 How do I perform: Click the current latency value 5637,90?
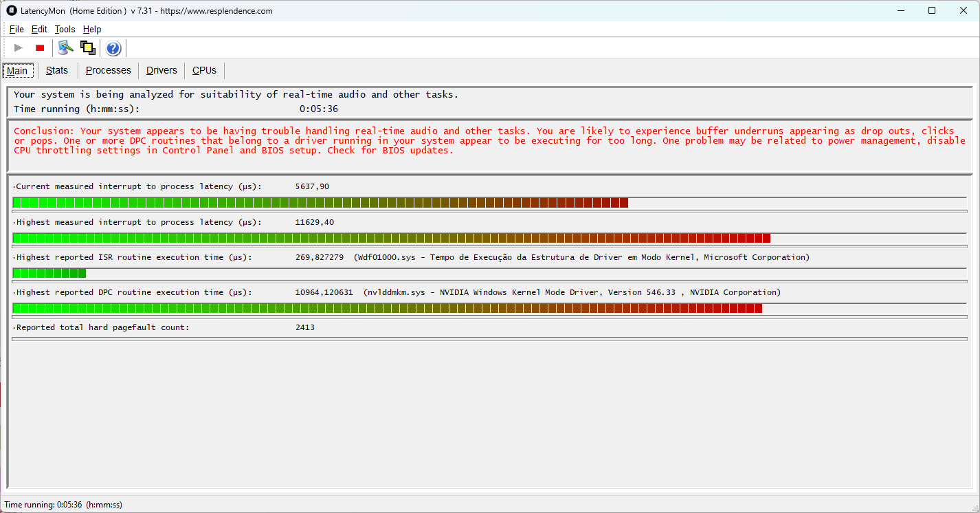click(x=312, y=186)
